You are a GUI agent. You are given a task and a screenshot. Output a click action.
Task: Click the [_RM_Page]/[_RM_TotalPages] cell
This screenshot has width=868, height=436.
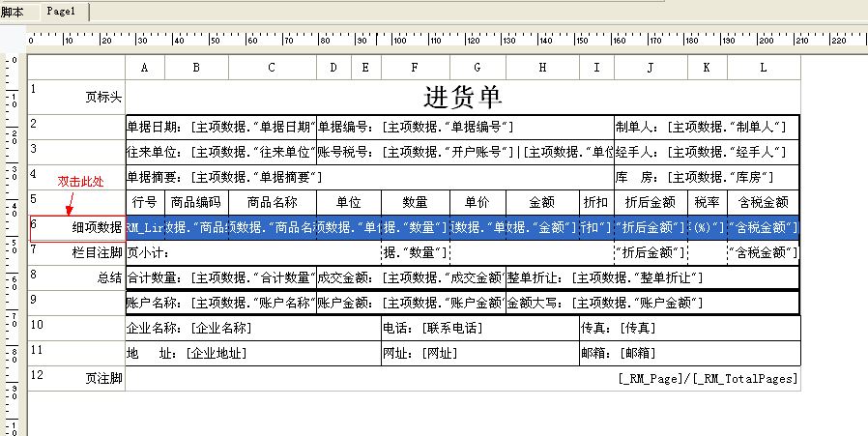pyautogui.click(x=463, y=378)
